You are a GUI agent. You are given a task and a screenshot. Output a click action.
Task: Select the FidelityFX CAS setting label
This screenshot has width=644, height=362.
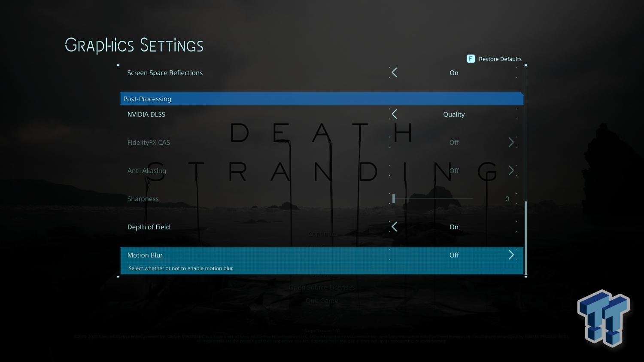[x=149, y=143]
